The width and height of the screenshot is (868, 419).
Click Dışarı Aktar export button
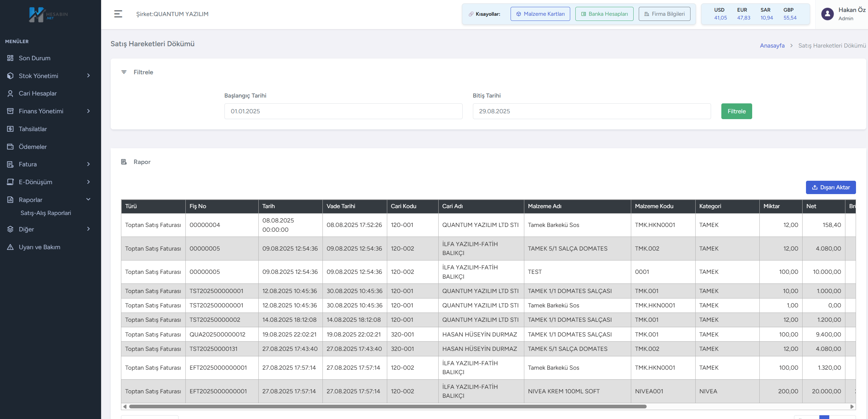pyautogui.click(x=830, y=188)
